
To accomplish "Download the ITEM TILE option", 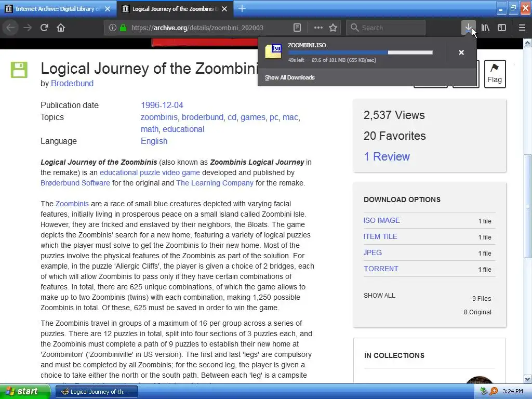I will coord(380,236).
